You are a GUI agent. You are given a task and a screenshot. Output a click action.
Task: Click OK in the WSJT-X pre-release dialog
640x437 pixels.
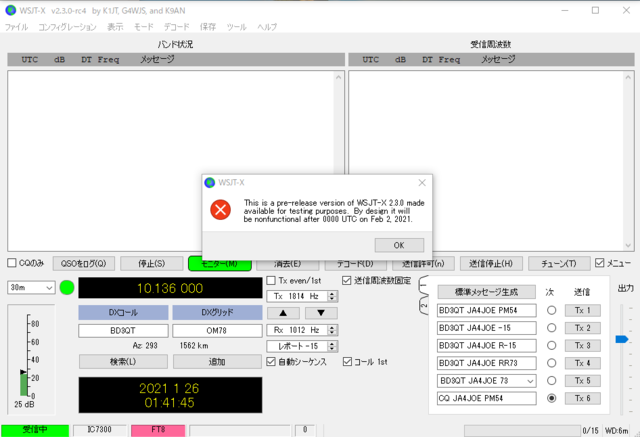[x=399, y=245]
